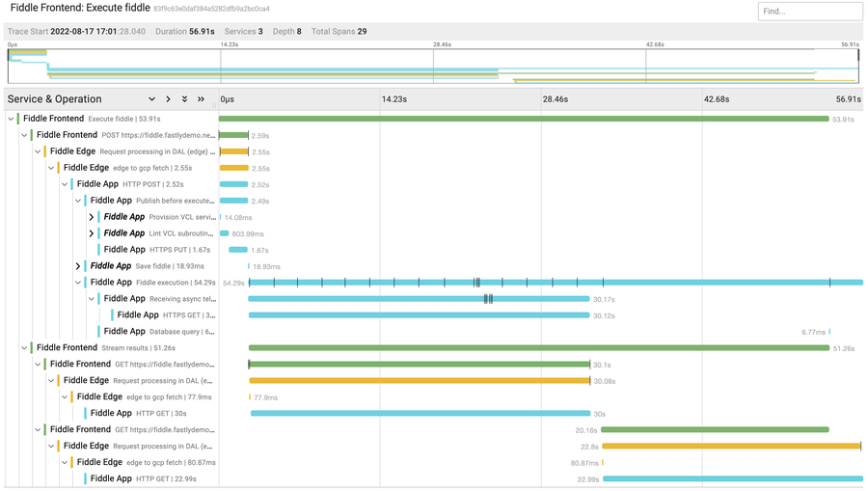Click the Fiddle Frontend: Execute fiddle title
The image size is (868, 491).
pyautogui.click(x=80, y=8)
